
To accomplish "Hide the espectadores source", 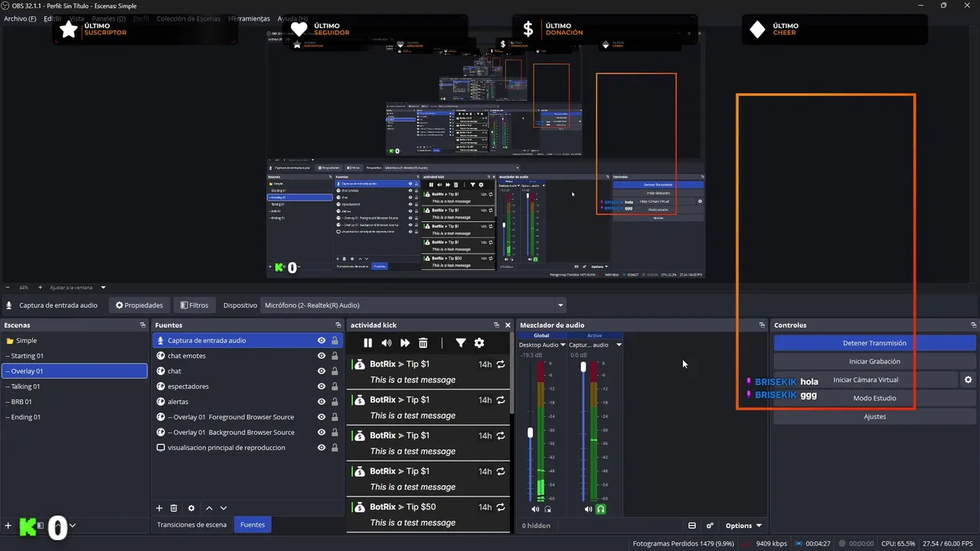I will coord(322,386).
